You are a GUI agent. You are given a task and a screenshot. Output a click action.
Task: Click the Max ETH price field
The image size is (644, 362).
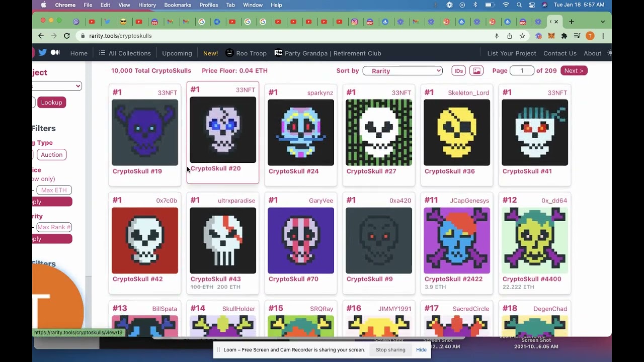point(54,190)
